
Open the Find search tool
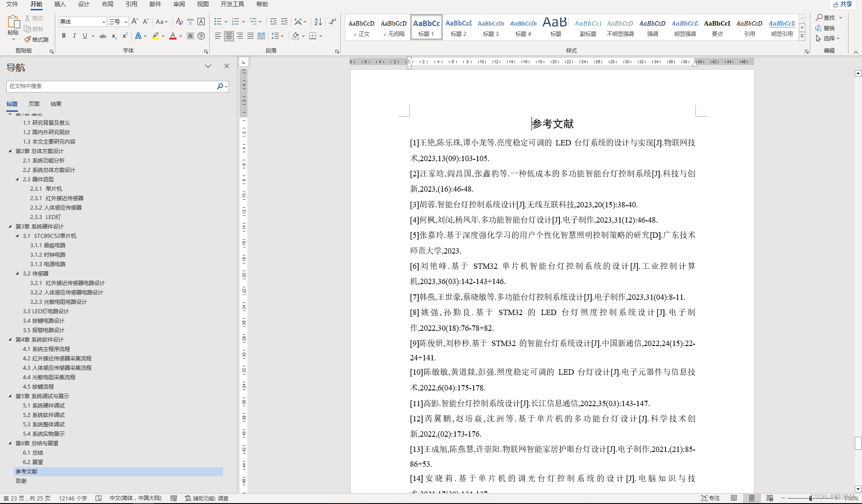(x=825, y=18)
